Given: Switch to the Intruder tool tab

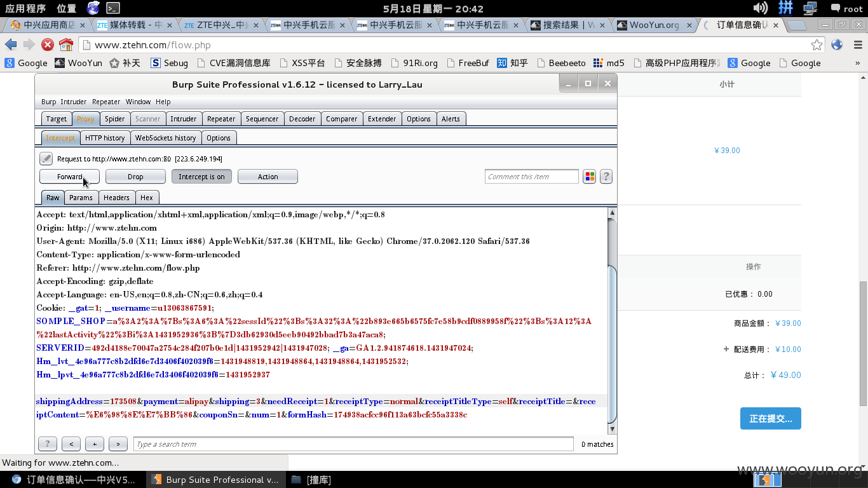Looking at the screenshot, I should [x=184, y=119].
